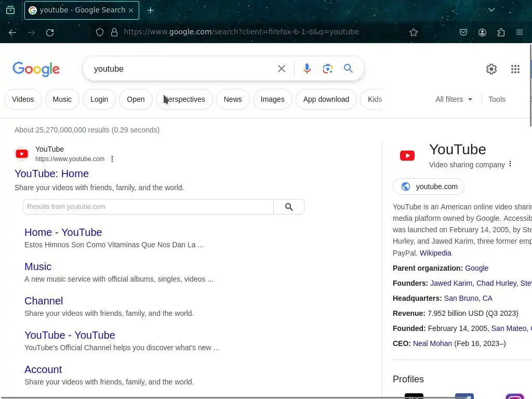This screenshot has height=399, width=532.
Task: Click founder Chad Hurley link
Action: [496, 283]
